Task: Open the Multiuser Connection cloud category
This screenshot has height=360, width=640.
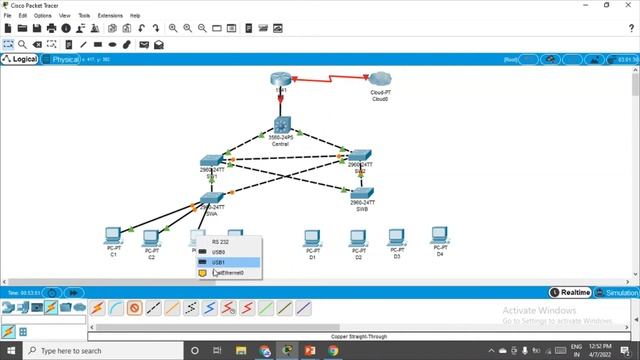Action: point(80,307)
